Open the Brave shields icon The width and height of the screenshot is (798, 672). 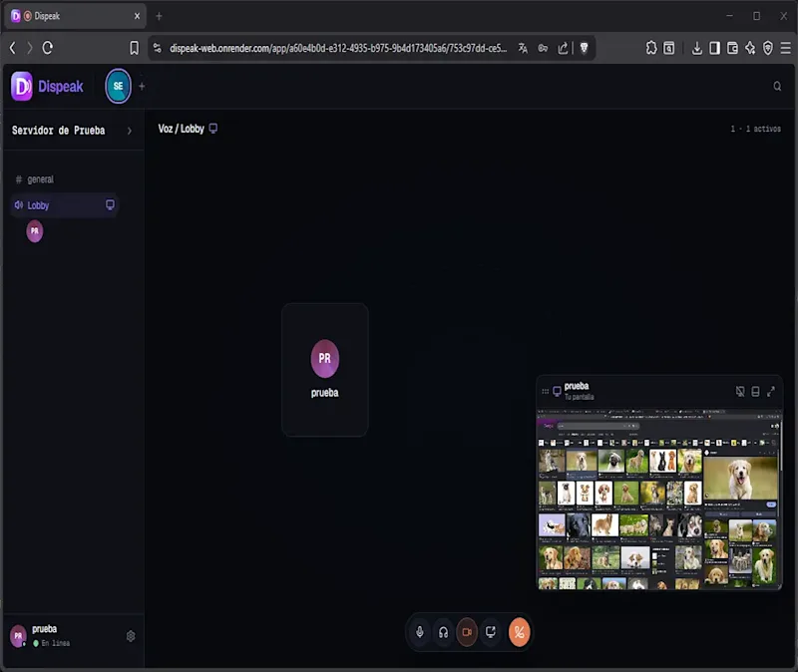[x=585, y=48]
